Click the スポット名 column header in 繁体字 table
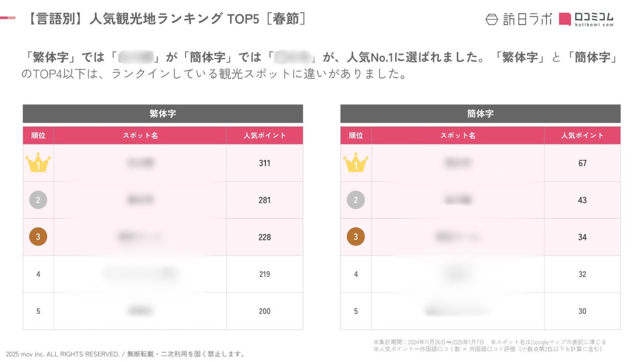Screen dimensions: 644x362 (140, 135)
